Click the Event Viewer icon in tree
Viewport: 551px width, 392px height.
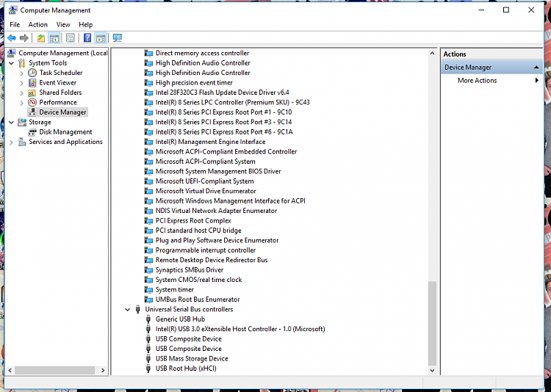coord(32,82)
